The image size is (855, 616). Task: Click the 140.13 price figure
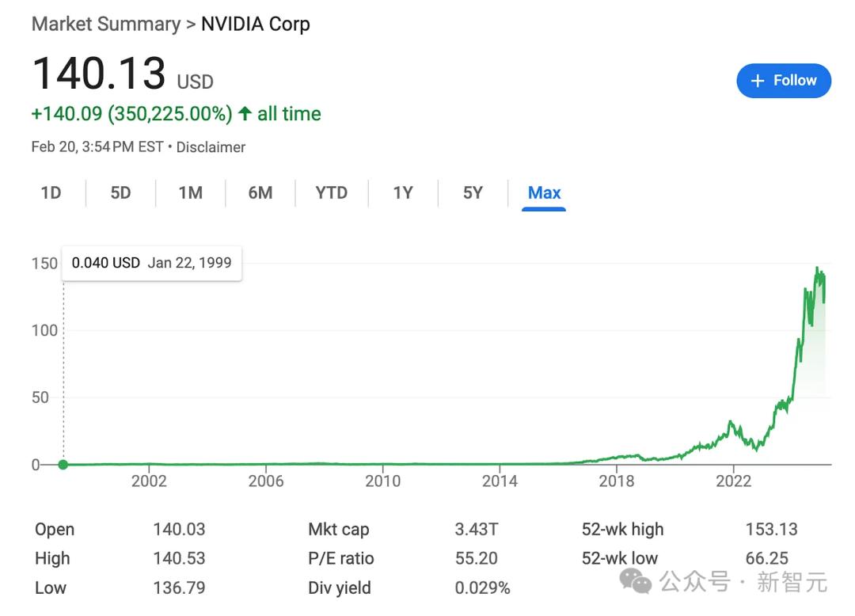click(99, 74)
